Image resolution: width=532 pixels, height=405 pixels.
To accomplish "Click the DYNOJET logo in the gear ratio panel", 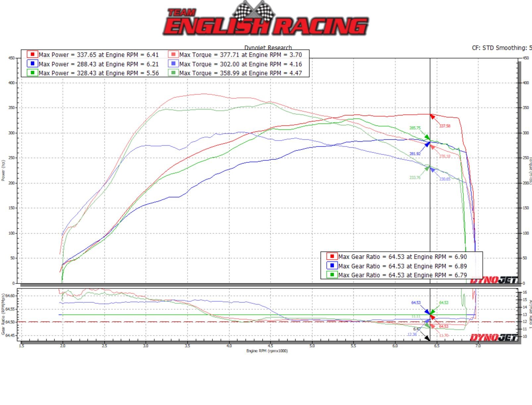I will coord(494,337).
